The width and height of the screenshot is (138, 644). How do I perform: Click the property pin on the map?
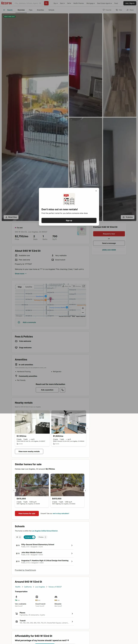(x=51, y=299)
